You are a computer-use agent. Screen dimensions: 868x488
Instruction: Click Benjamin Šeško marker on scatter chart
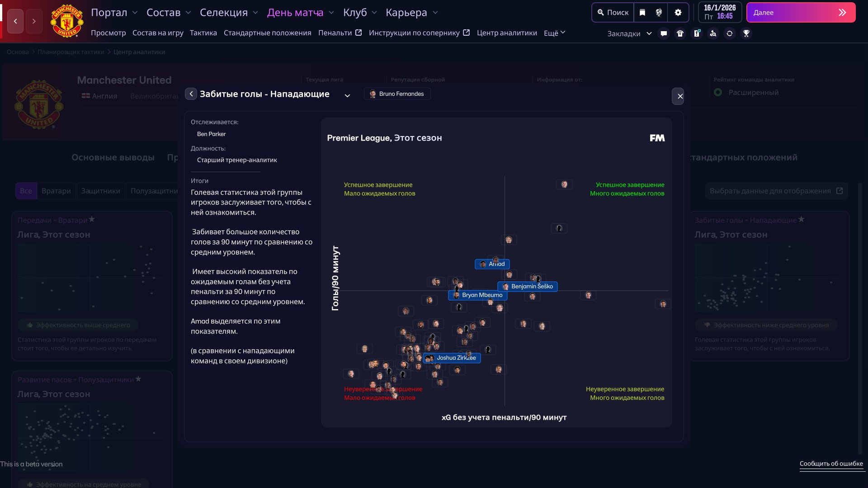(527, 286)
